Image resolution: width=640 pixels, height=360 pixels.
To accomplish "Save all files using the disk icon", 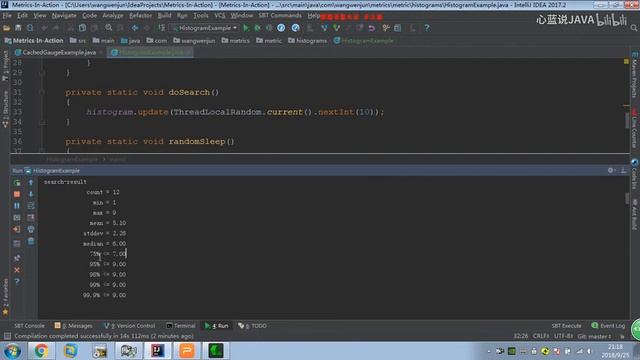I will 18,28.
